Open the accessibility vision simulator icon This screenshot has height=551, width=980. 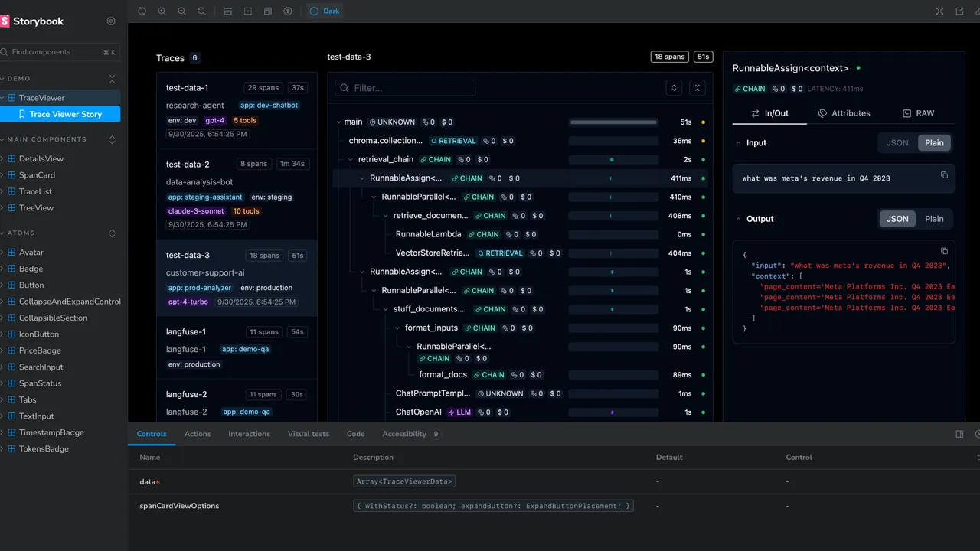pos(288,11)
